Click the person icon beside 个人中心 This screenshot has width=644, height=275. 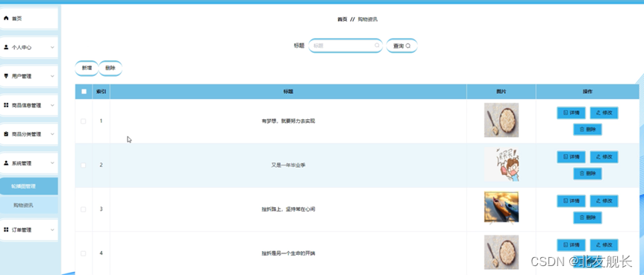[x=6, y=47]
